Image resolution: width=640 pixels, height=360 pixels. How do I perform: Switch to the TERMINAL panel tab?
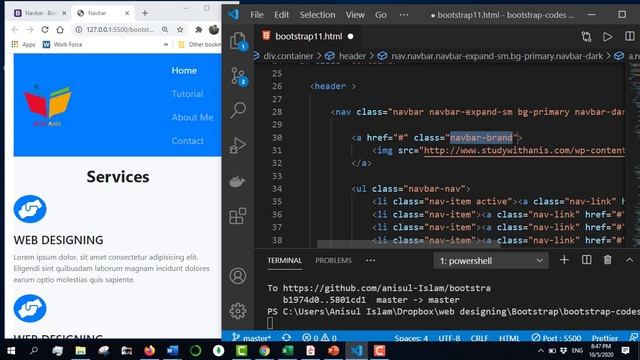point(284,260)
